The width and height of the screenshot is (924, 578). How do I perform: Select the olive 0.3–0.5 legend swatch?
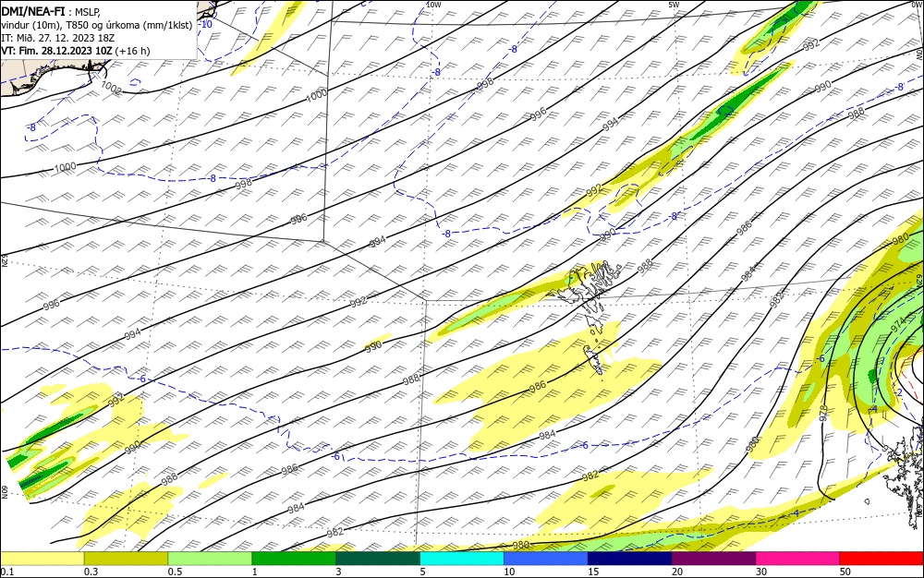point(126,559)
